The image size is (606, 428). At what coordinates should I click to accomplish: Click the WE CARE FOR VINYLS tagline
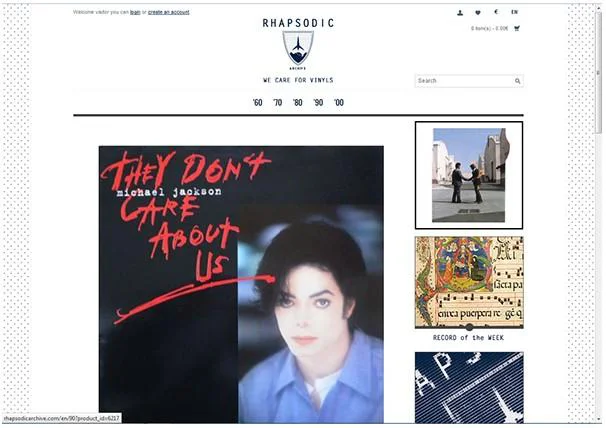click(298, 80)
